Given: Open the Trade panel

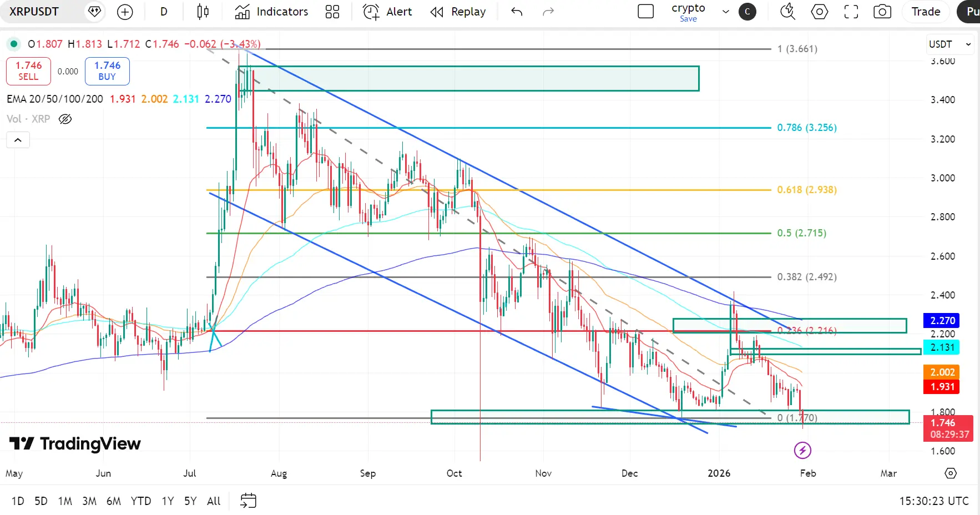Looking at the screenshot, I should point(926,12).
